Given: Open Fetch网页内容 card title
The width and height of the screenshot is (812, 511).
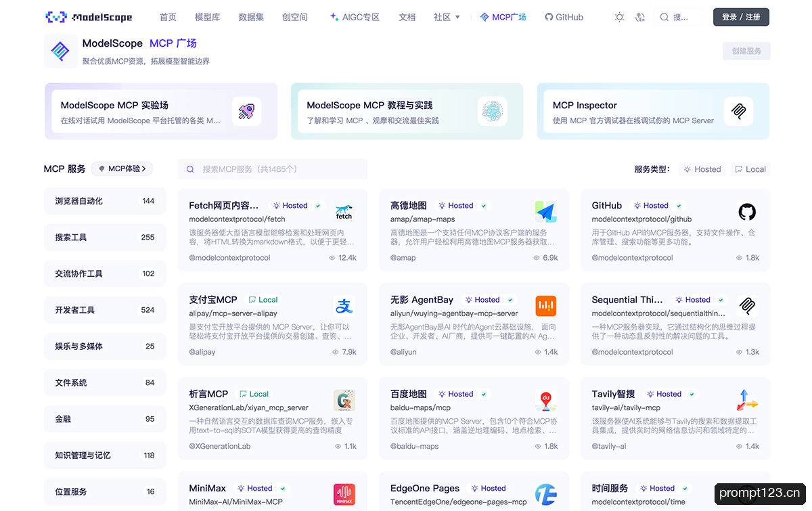Looking at the screenshot, I should click(224, 205).
